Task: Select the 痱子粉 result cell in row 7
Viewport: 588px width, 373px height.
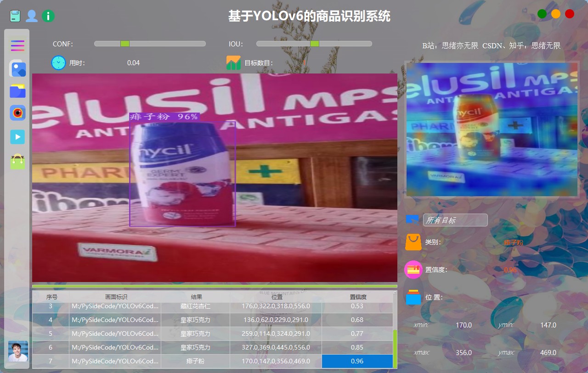Action: [196, 361]
